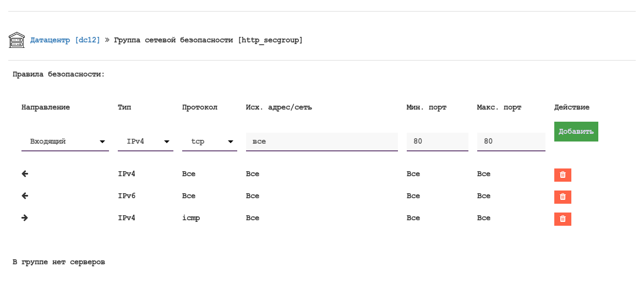Click the incoming arrow icon in IPv6 row

pyautogui.click(x=25, y=196)
